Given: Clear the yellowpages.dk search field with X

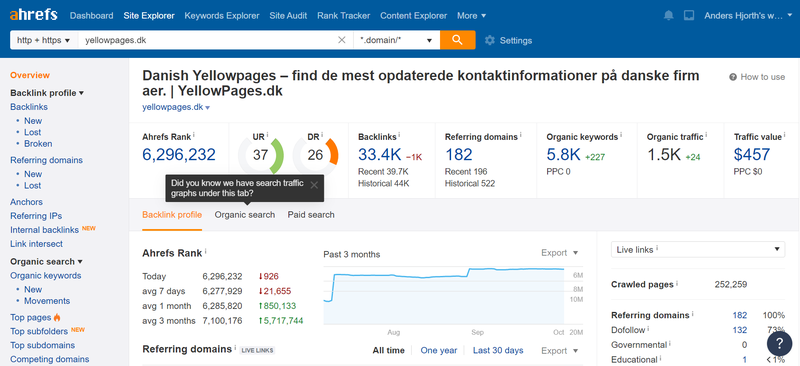Looking at the screenshot, I should pos(342,40).
